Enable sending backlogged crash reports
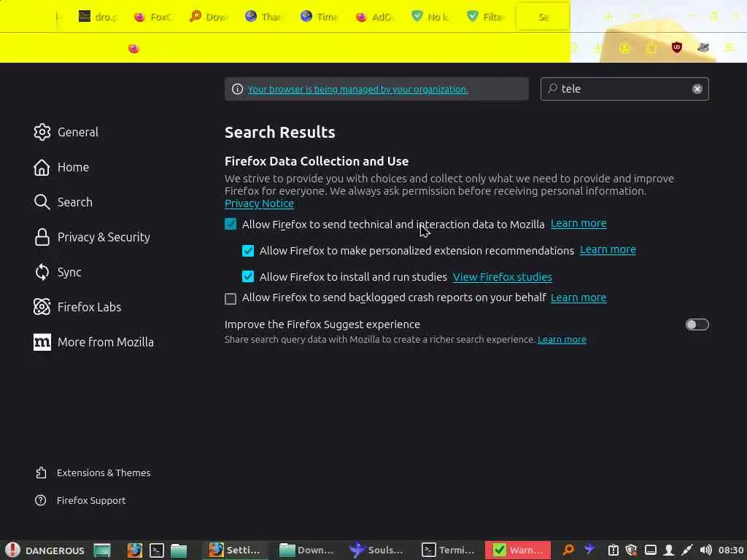 click(x=231, y=298)
